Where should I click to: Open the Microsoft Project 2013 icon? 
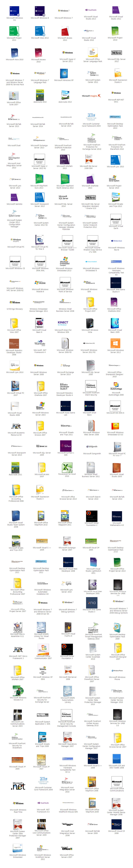pyautogui.click(x=14, y=31)
